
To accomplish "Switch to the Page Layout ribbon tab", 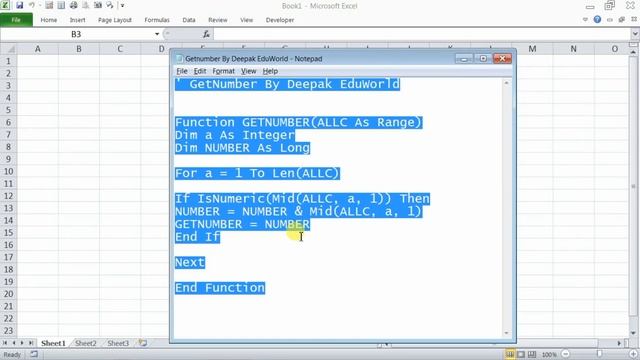I will tap(115, 20).
